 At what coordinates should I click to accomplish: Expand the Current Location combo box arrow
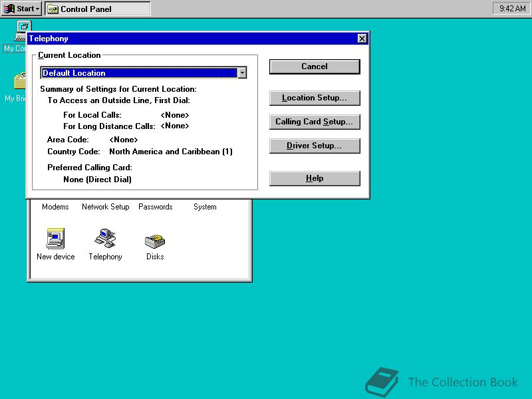point(243,72)
